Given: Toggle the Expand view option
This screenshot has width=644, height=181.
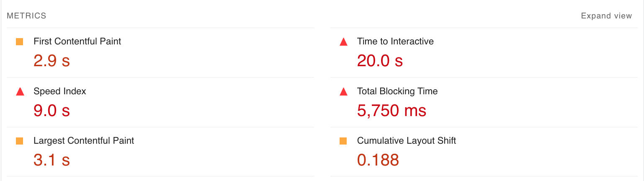Looking at the screenshot, I should point(606,16).
